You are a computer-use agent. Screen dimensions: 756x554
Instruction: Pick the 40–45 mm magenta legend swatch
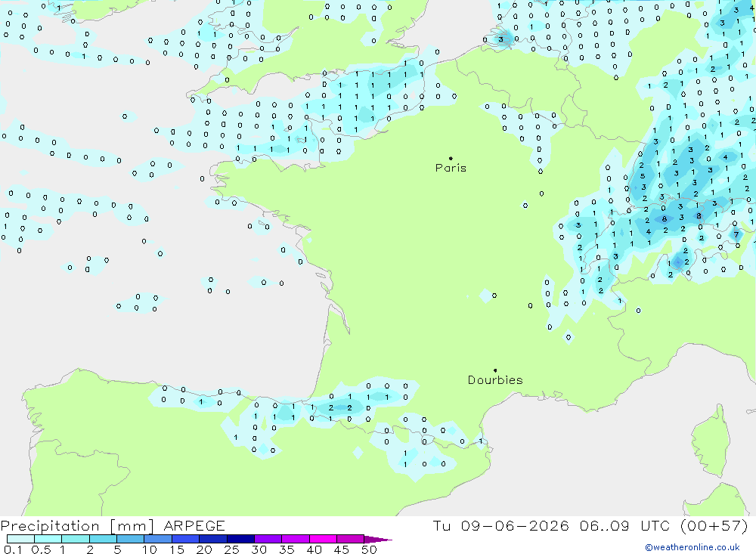coord(323,539)
